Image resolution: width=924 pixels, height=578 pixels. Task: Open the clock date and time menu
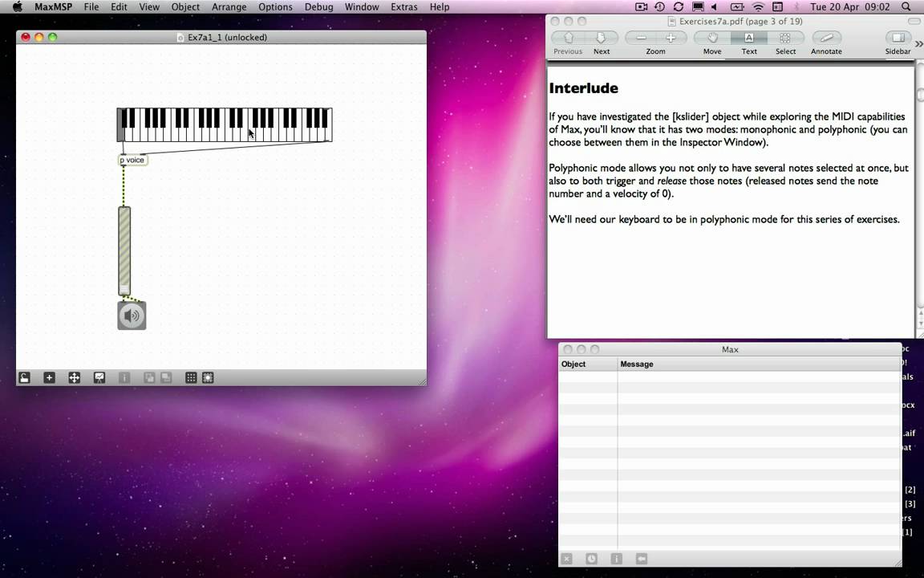[849, 7]
